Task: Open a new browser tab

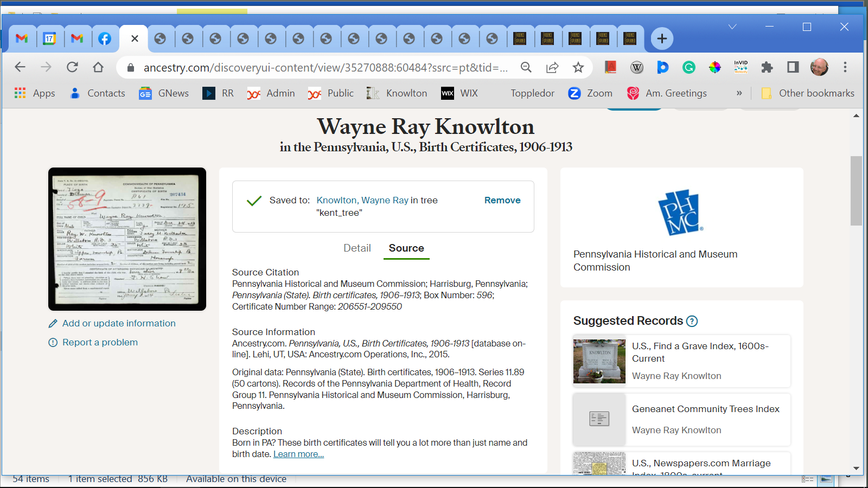Action: tap(662, 38)
